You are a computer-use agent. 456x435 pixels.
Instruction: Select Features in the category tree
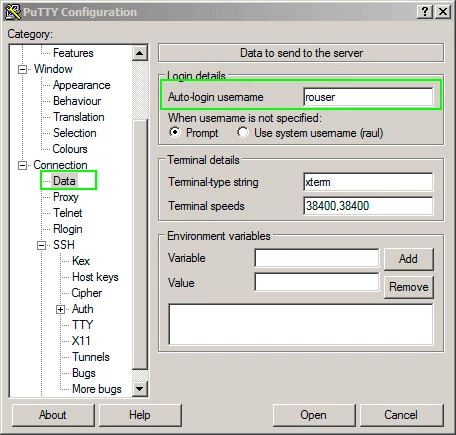(x=73, y=53)
